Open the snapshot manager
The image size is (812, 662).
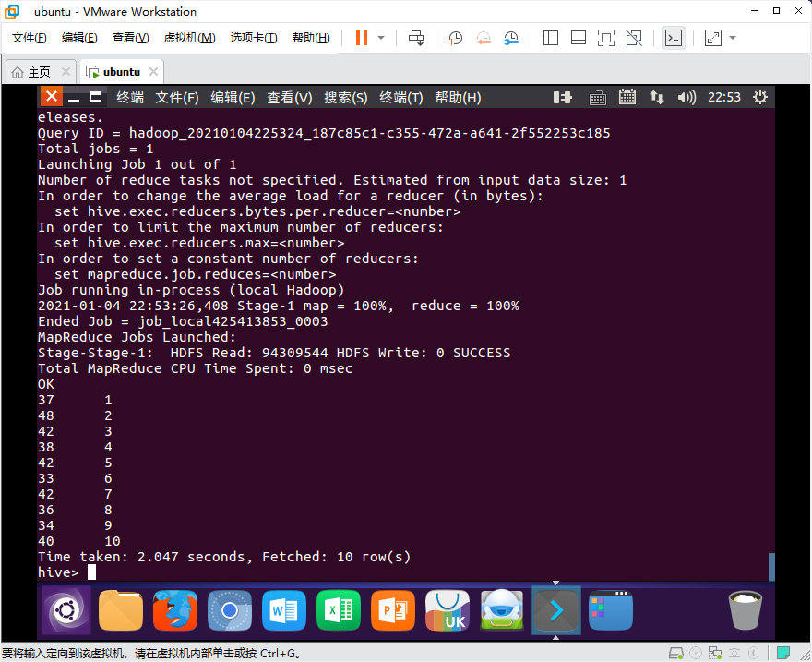(x=511, y=38)
